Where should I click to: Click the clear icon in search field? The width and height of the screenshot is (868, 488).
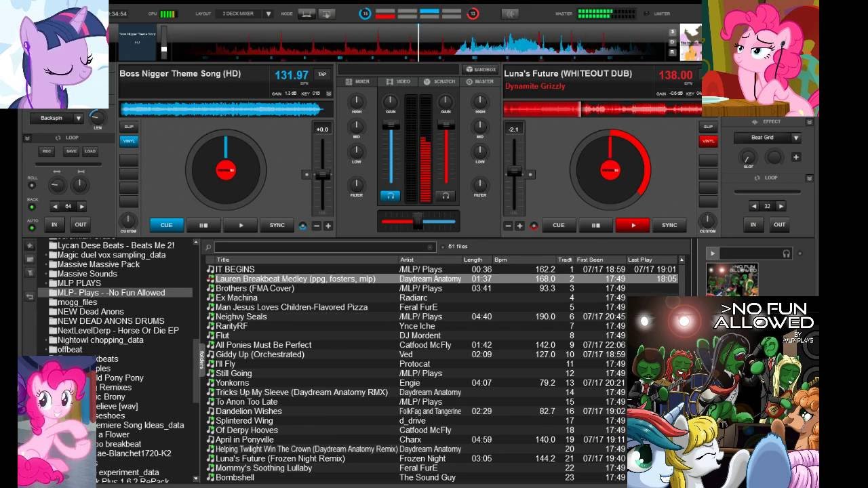click(430, 247)
